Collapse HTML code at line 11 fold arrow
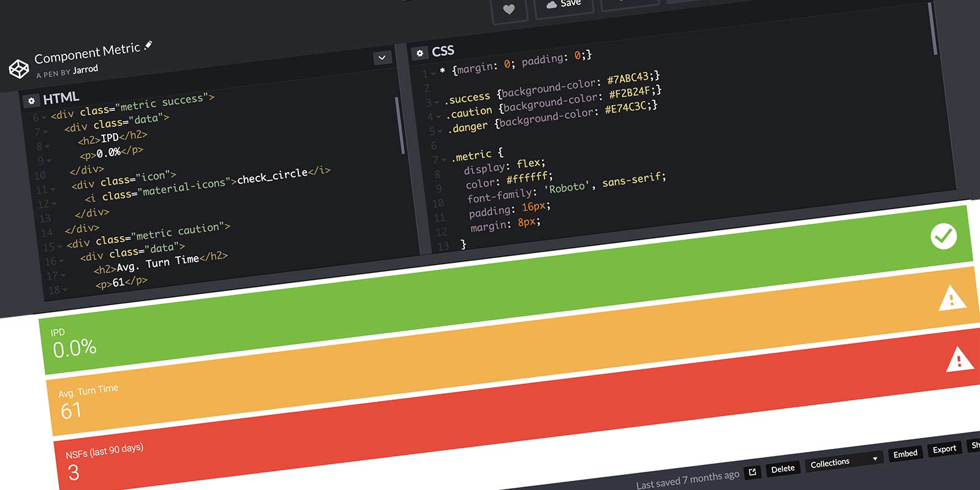980x490 pixels. coord(53,190)
